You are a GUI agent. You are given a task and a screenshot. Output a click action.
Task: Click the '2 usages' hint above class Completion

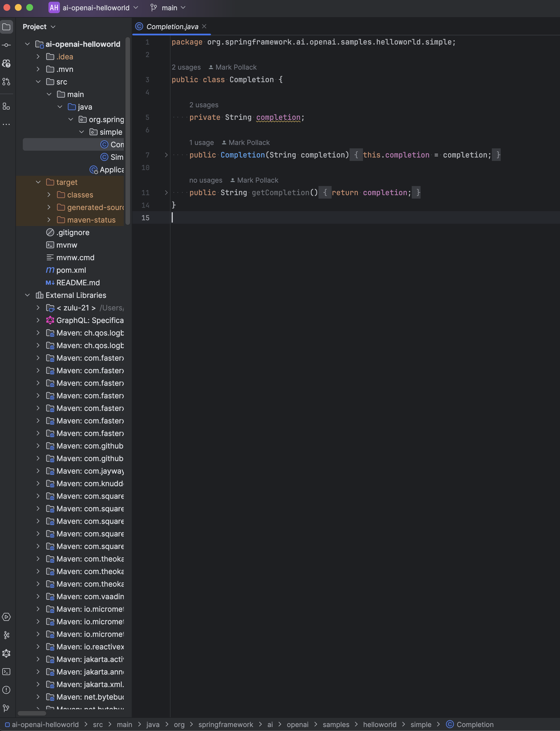[186, 67]
